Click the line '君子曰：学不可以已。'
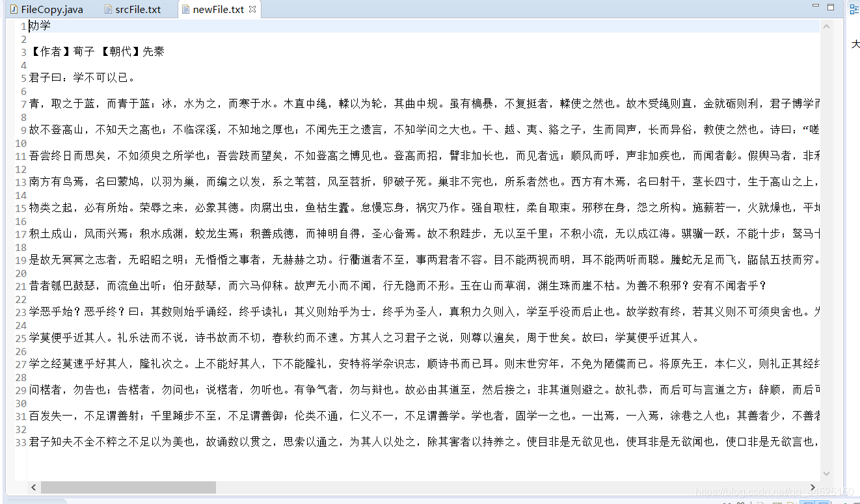The width and height of the screenshot is (860, 504). [x=82, y=78]
